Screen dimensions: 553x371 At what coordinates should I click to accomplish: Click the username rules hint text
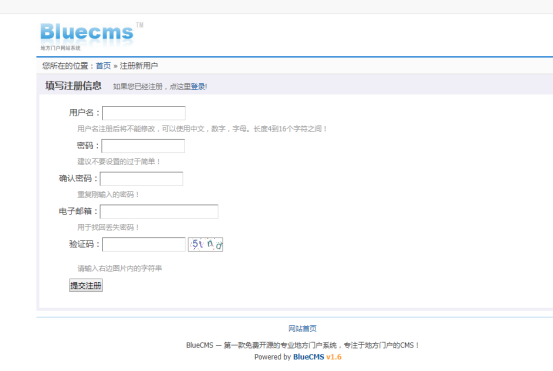tap(202, 129)
